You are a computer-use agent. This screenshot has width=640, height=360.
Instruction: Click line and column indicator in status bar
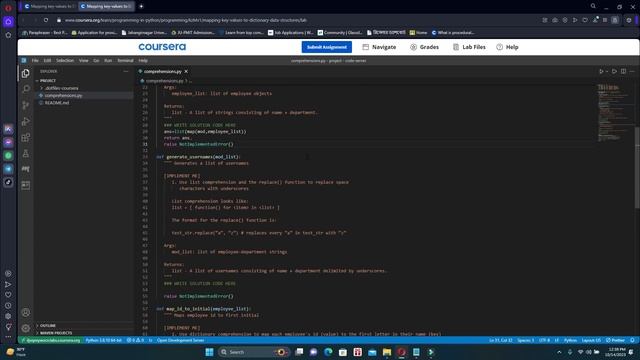pos(500,340)
